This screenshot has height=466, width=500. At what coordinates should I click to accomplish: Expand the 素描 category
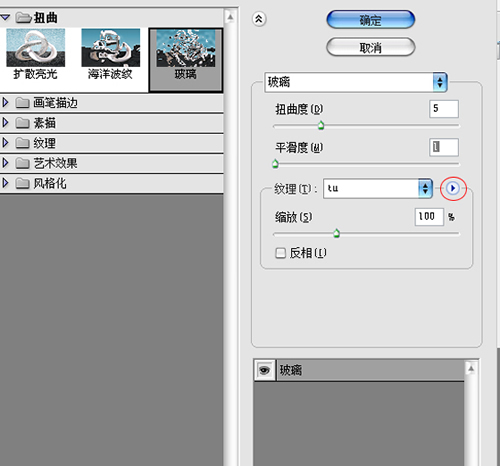5,123
